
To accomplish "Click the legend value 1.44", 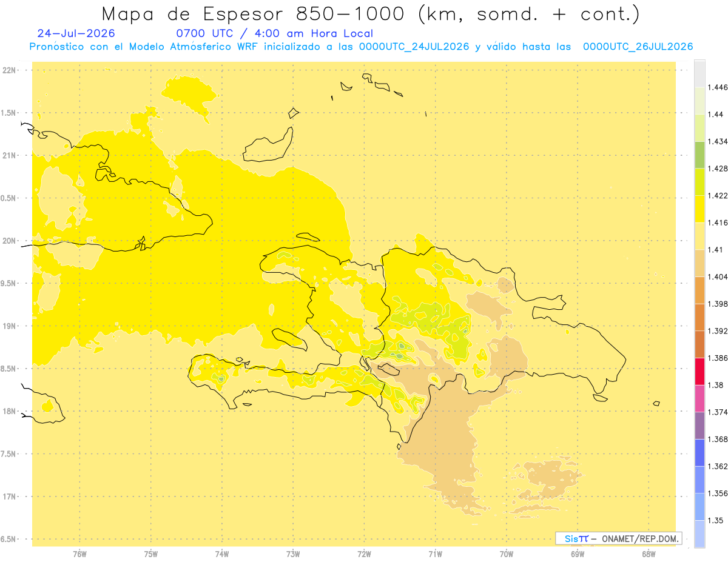I will (x=716, y=115).
